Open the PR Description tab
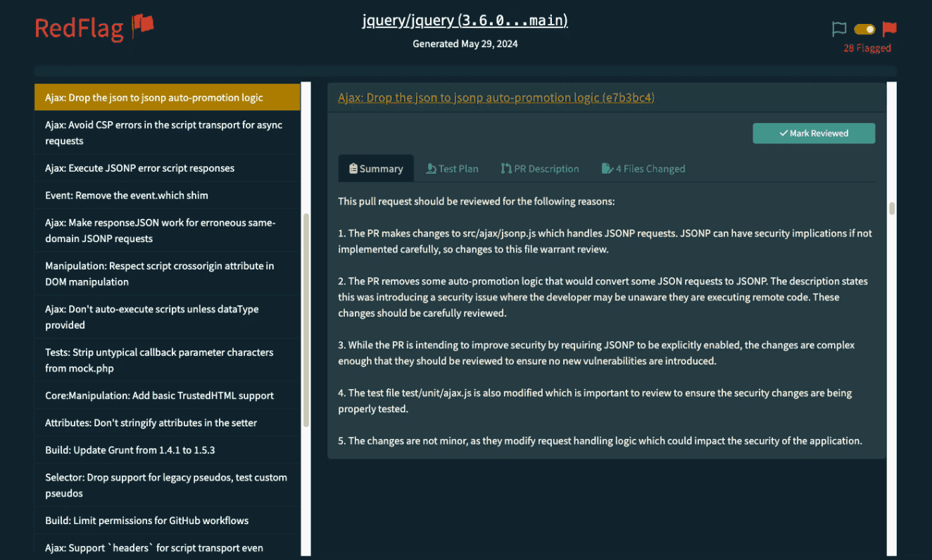 [546, 169]
